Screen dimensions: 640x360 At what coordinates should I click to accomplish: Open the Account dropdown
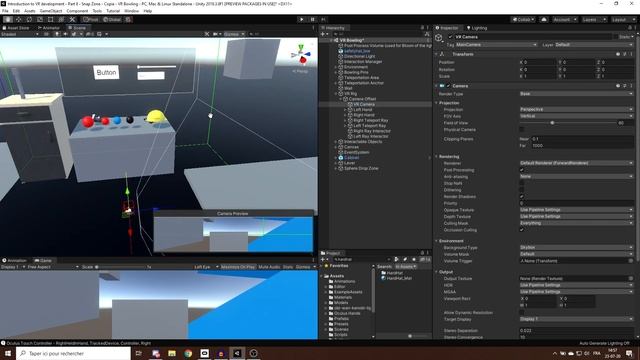coord(565,19)
